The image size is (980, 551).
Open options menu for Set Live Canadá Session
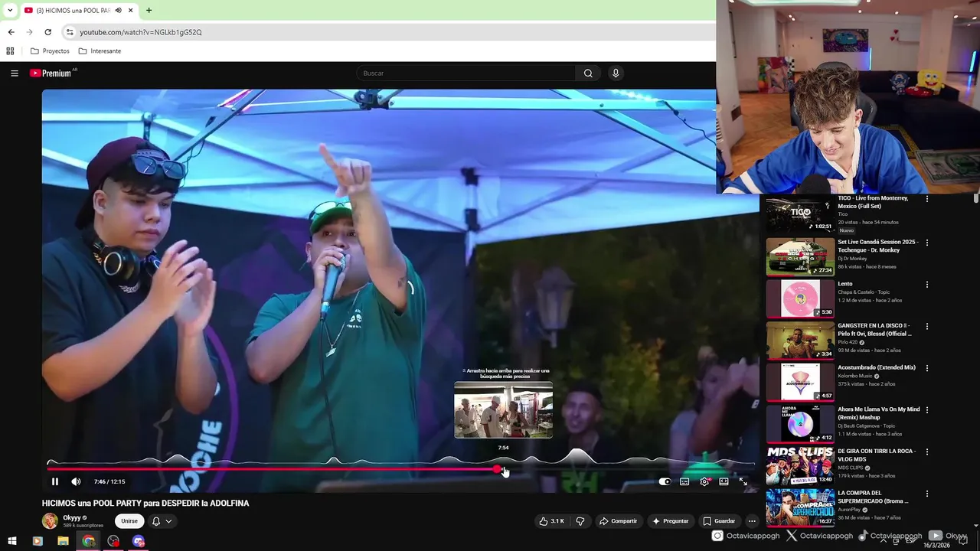tap(927, 243)
